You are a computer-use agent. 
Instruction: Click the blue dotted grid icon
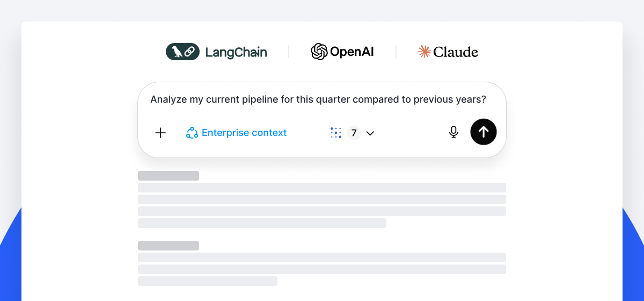click(336, 133)
